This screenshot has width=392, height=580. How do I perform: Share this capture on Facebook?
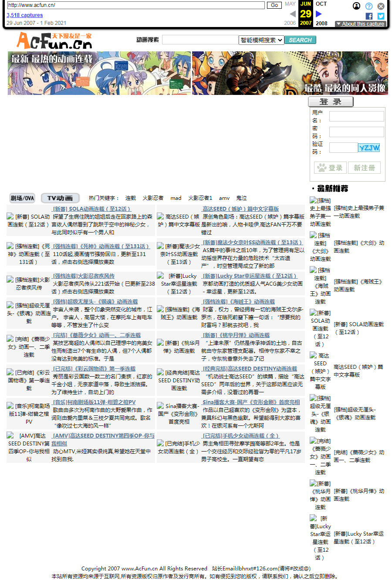coord(369,16)
